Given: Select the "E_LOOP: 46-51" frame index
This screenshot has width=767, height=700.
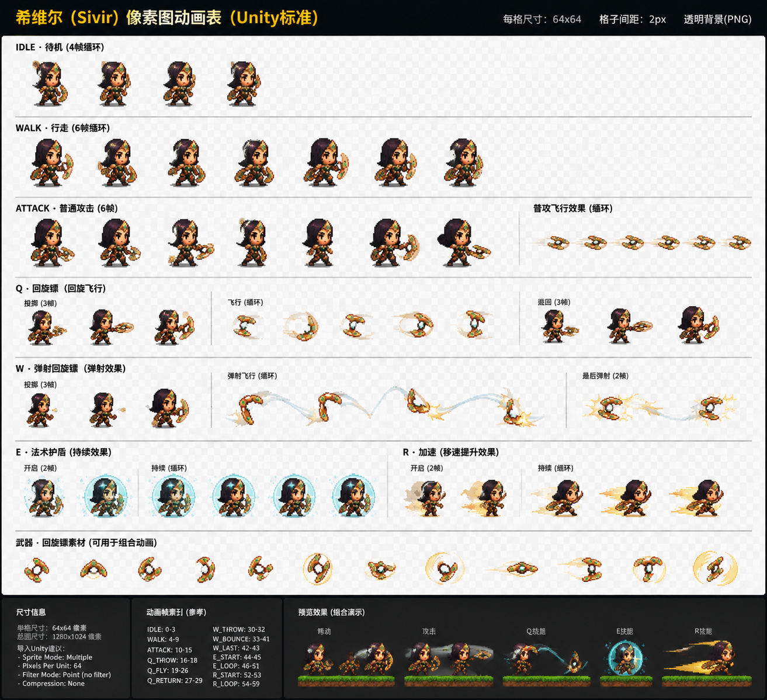Looking at the screenshot, I should 236,666.
